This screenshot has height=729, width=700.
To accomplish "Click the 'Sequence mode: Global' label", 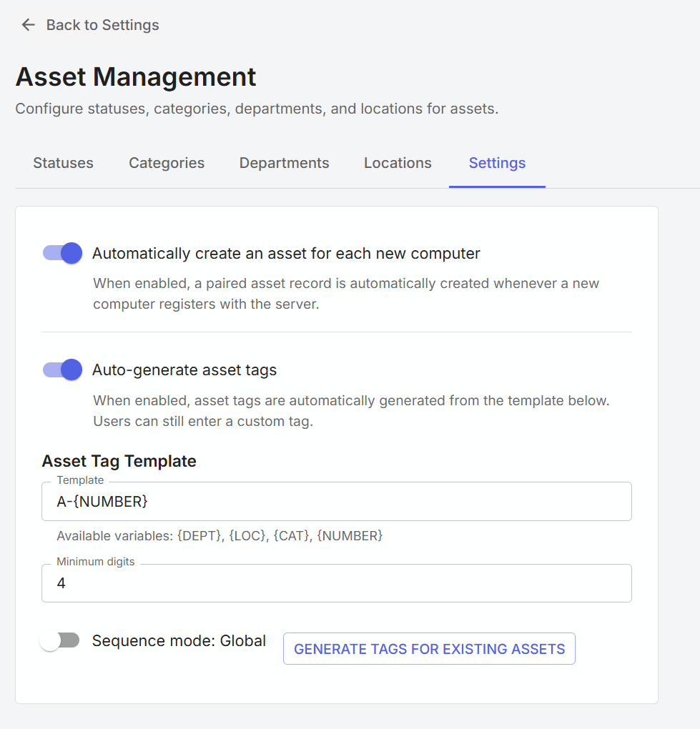I will click(x=179, y=641).
